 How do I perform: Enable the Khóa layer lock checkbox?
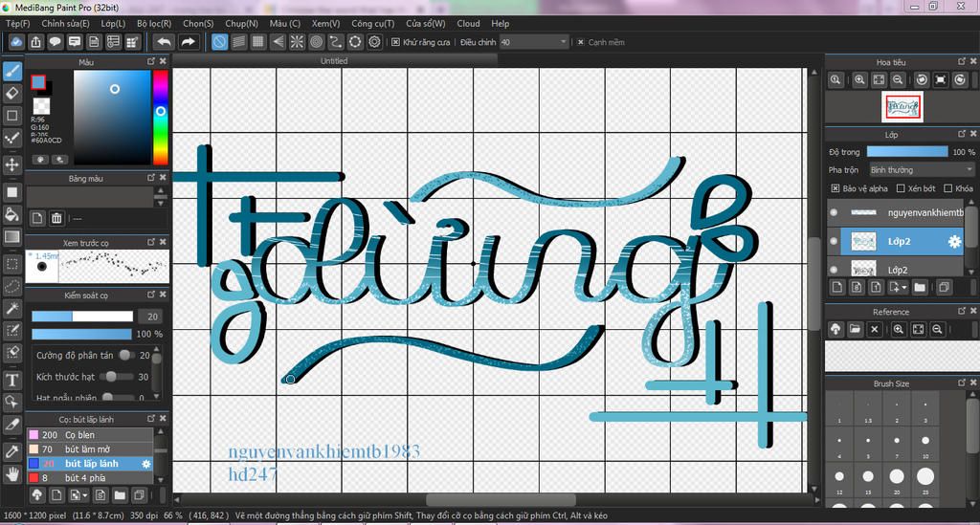point(948,187)
